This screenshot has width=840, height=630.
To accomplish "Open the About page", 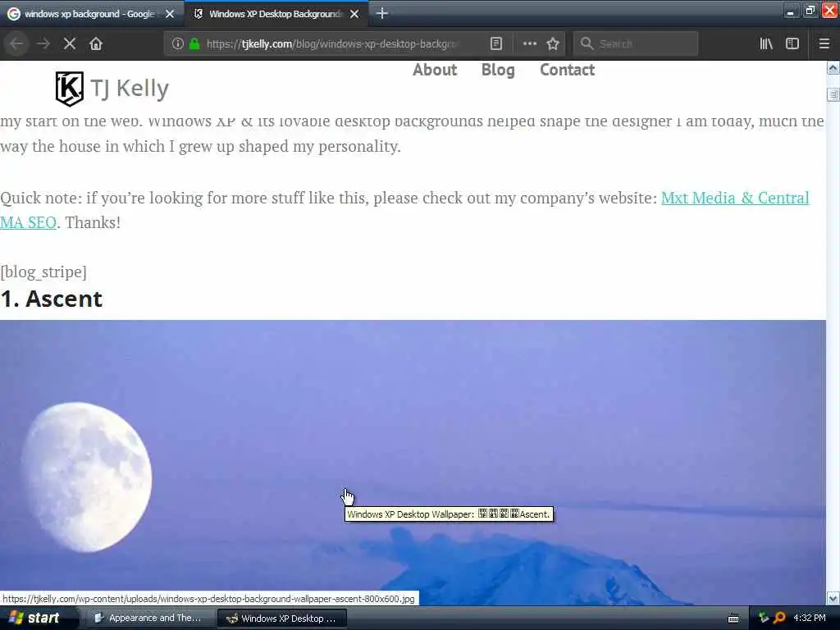I will click(x=435, y=70).
